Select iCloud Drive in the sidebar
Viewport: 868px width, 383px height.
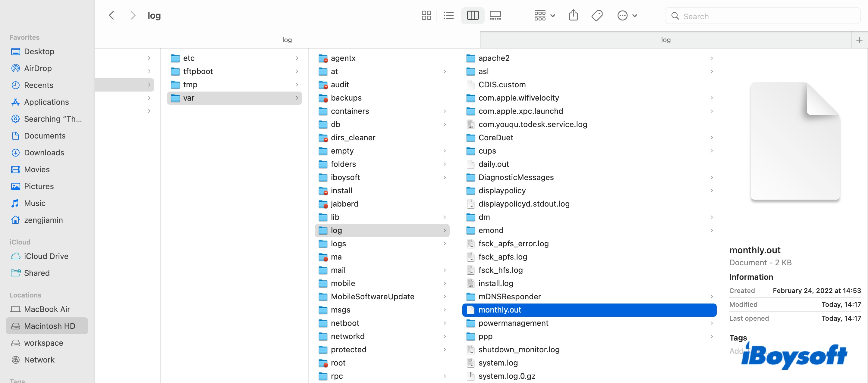point(46,256)
